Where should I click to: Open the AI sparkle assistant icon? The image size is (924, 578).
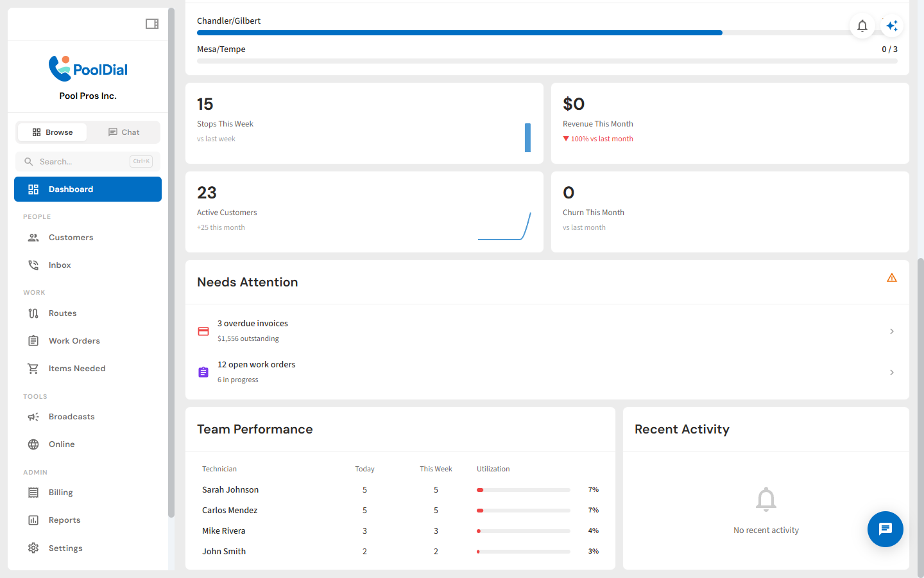click(x=892, y=26)
